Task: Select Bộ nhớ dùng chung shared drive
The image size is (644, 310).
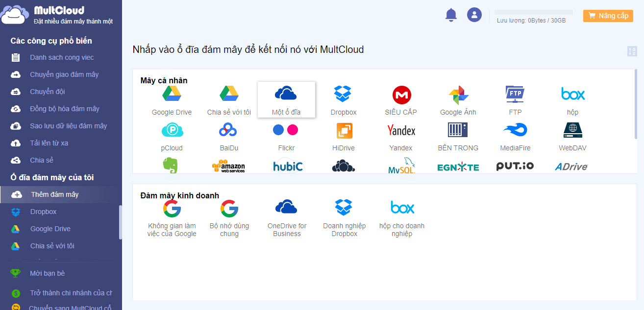Action: click(229, 218)
